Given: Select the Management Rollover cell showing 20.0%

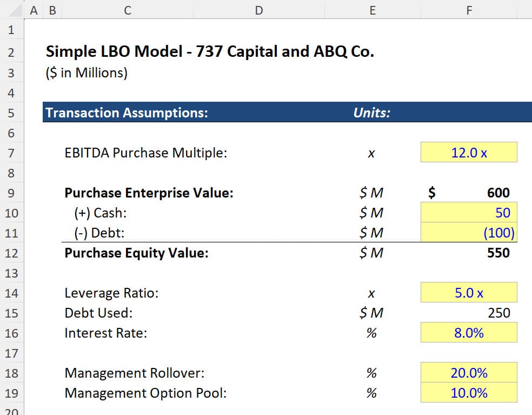Looking at the screenshot, I should click(x=468, y=373).
